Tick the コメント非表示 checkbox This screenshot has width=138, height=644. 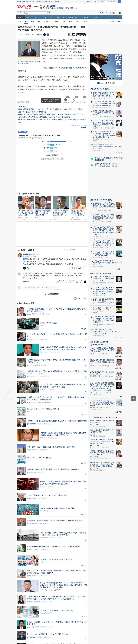pyautogui.click(x=75, y=298)
